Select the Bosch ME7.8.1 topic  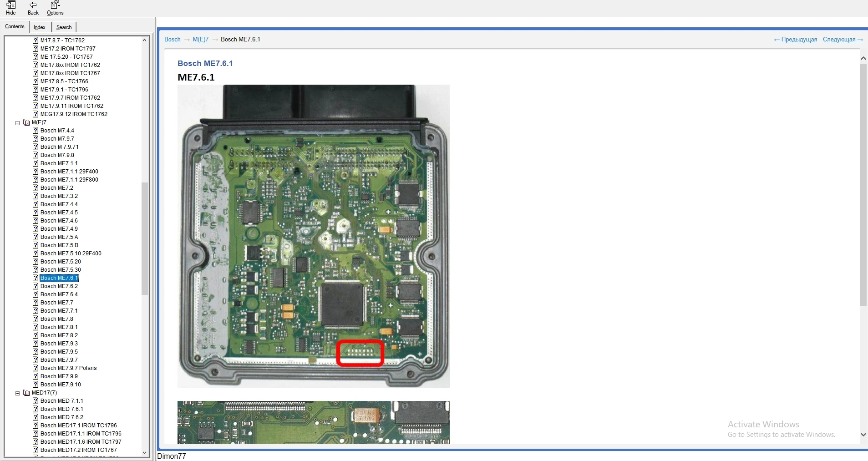59,327
